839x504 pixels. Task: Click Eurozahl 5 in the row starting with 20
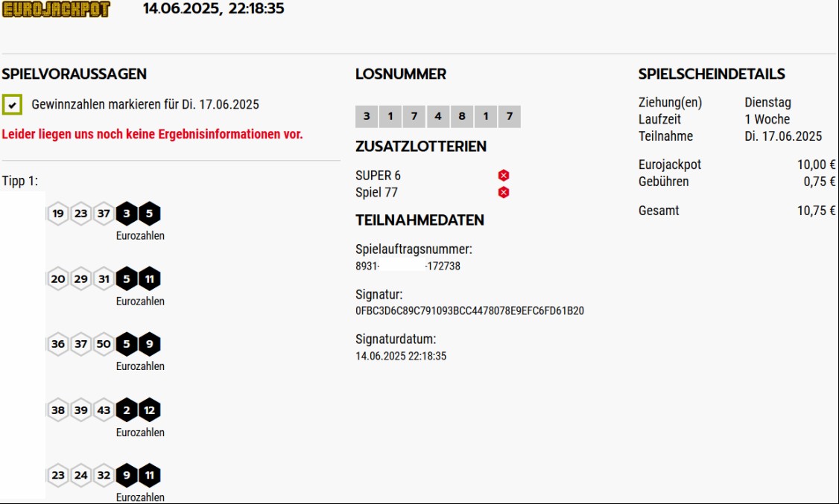[x=127, y=279]
